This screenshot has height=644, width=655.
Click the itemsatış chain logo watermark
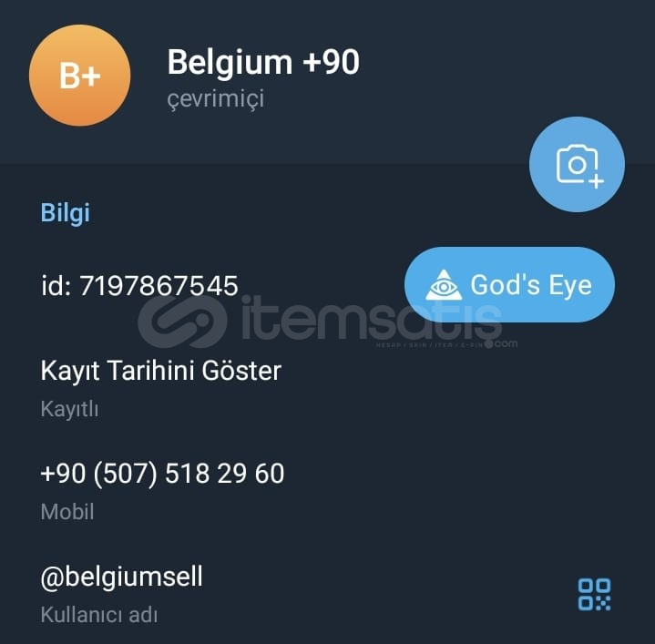click(182, 322)
